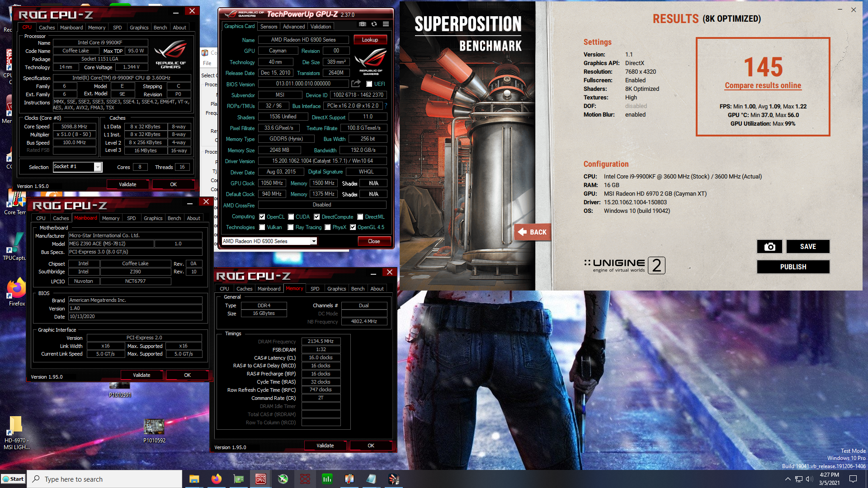This screenshot has height=488, width=868.
Task: Click the Driver Version field in GPU-Z
Action: pyautogui.click(x=322, y=161)
